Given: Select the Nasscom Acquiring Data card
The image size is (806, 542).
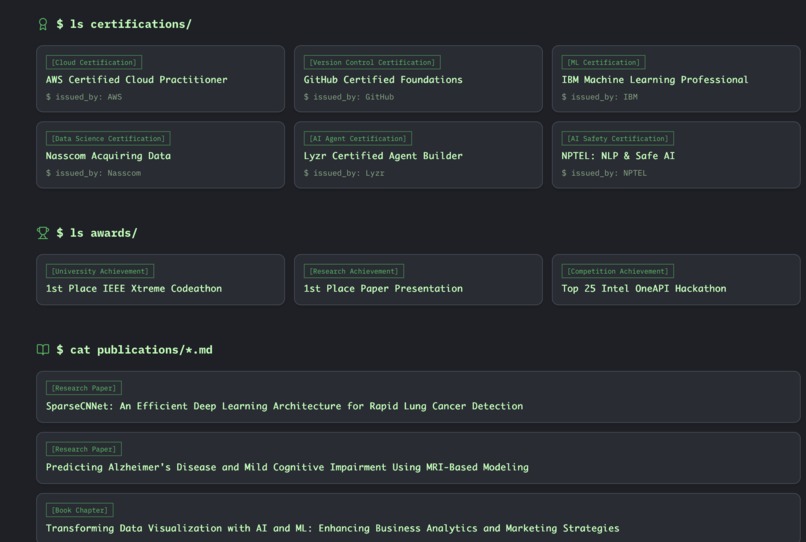Looking at the screenshot, I should pos(160,155).
